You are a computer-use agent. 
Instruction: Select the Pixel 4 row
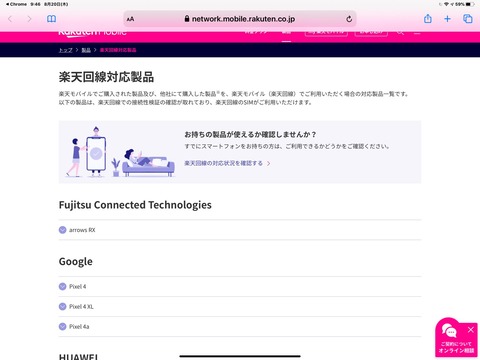[x=240, y=287]
